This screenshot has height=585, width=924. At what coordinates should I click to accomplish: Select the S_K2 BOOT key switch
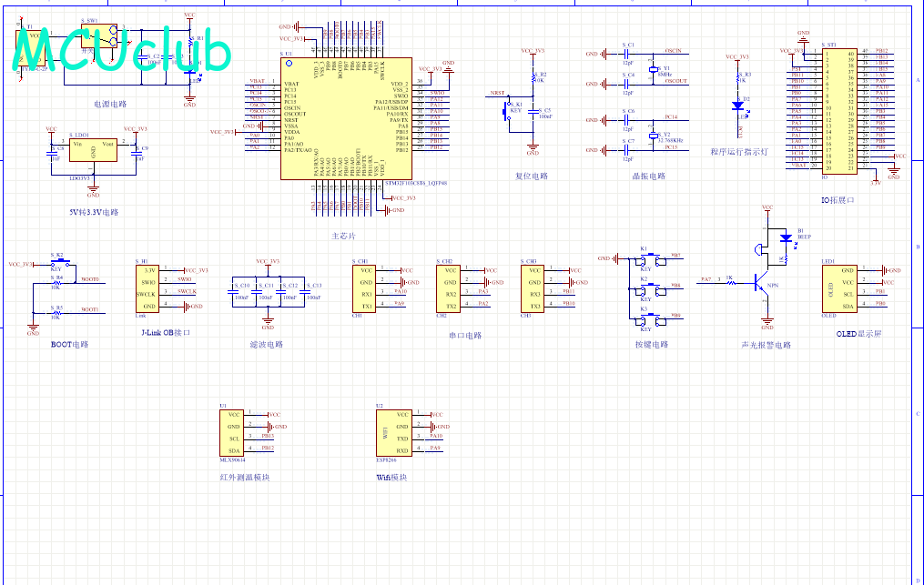point(60,262)
